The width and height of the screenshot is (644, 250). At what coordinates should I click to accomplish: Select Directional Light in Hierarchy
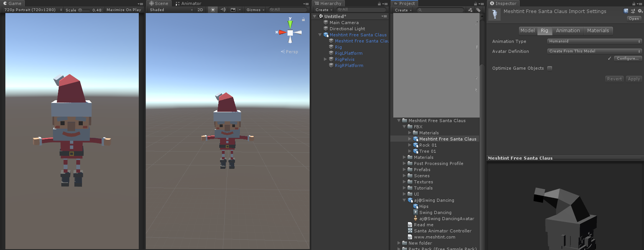click(347, 29)
